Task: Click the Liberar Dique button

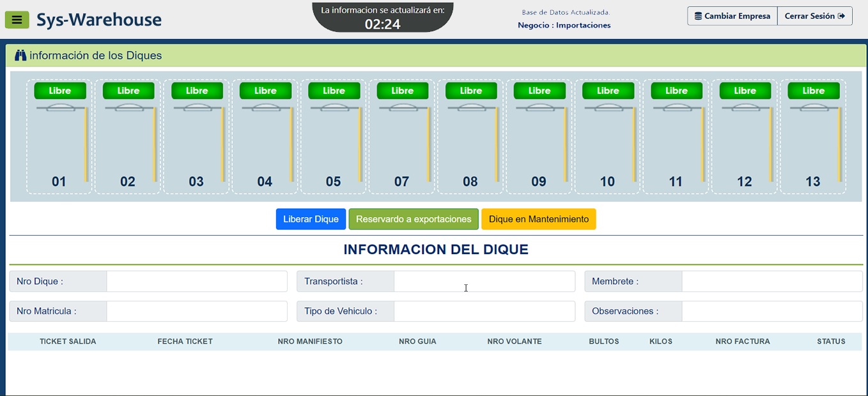Action: 311,219
